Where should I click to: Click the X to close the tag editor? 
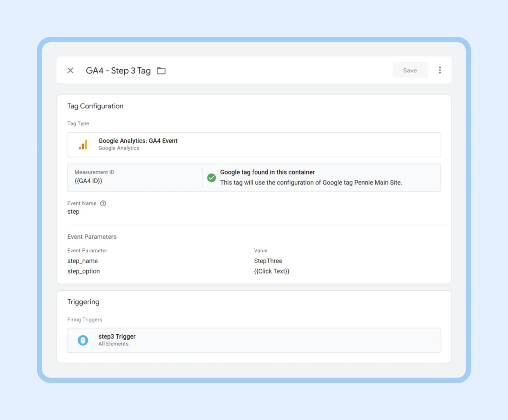(x=70, y=70)
